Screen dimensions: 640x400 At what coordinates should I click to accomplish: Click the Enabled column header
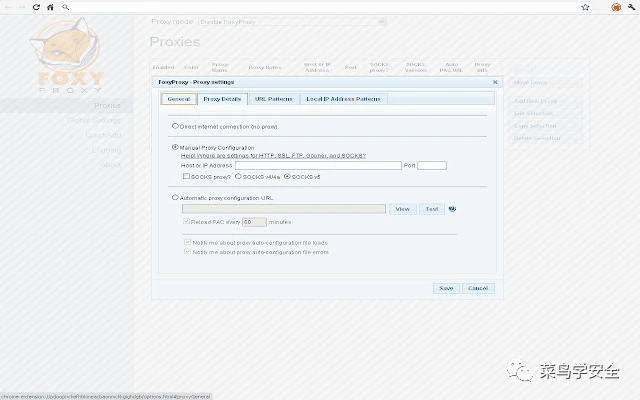[163, 67]
